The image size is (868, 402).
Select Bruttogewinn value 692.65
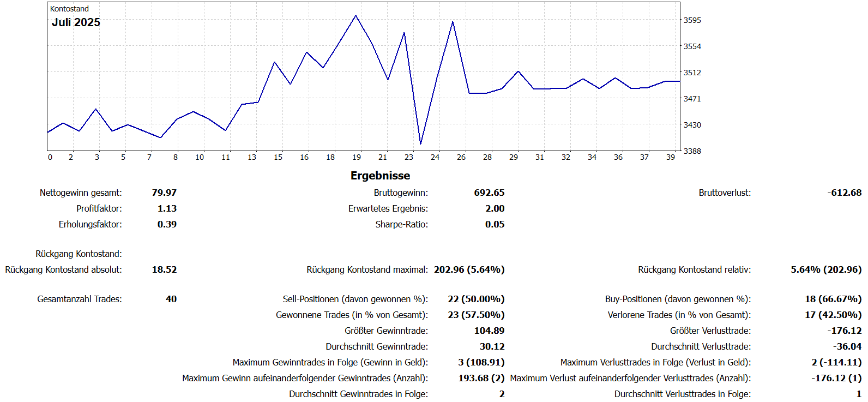point(489,193)
